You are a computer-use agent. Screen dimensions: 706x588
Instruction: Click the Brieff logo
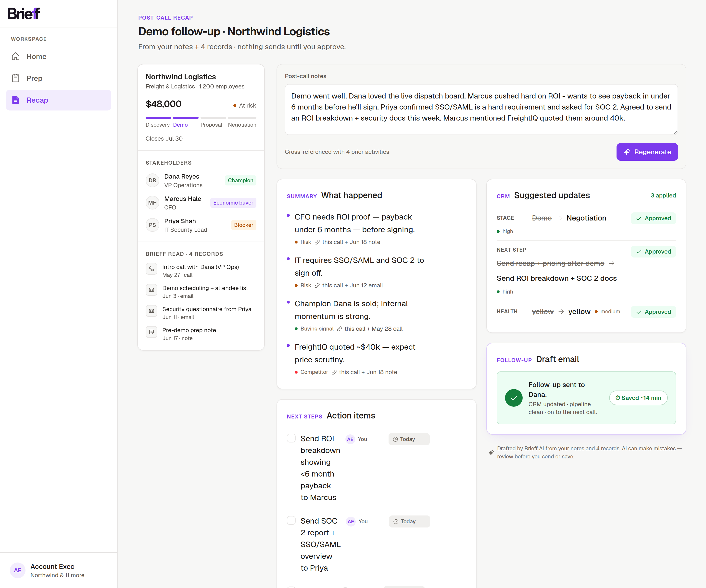(24, 14)
